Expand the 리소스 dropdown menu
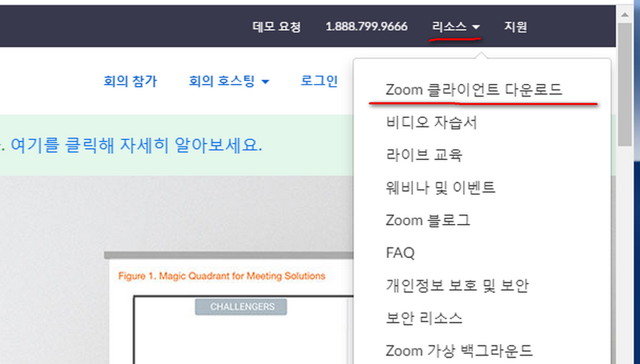Viewport: 640px width, 364px height. [x=456, y=27]
